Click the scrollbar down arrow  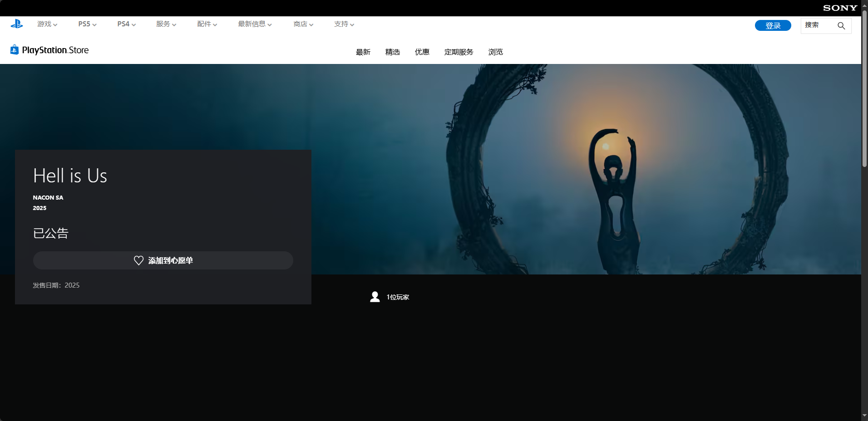click(x=865, y=415)
